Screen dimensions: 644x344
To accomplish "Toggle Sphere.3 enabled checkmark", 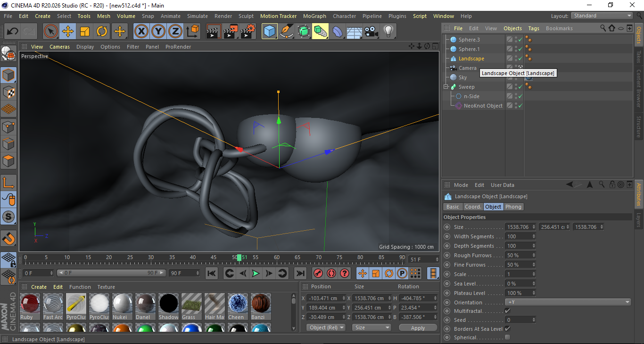I will coord(520,40).
